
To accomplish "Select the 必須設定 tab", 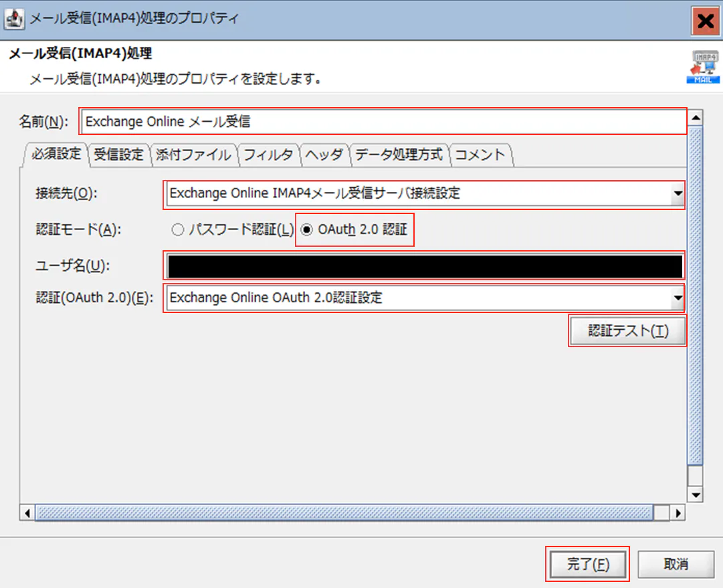I will (54, 155).
